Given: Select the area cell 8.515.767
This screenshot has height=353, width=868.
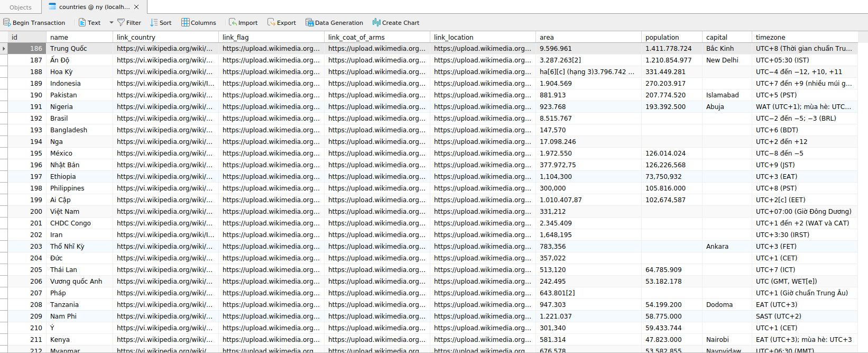Looking at the screenshot, I should point(588,118).
